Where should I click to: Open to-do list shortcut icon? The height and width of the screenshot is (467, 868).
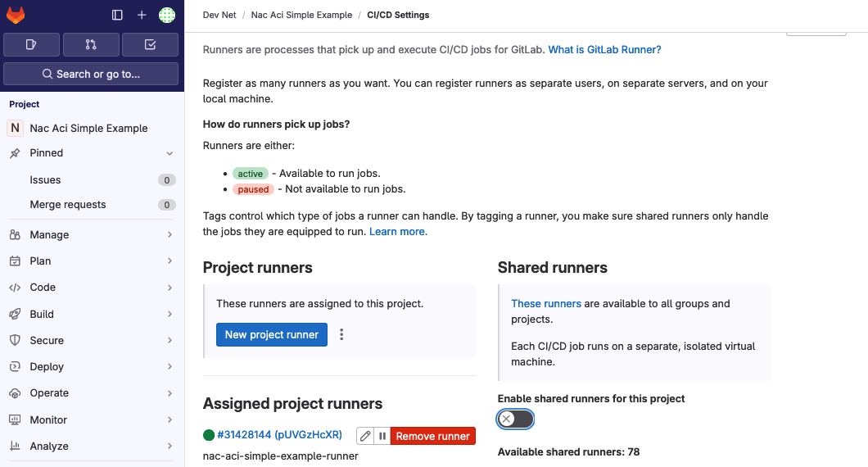150,44
